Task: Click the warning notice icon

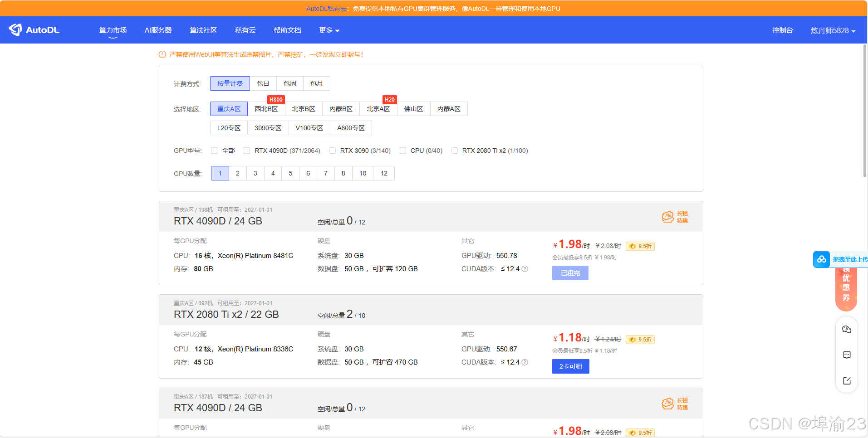Action: pyautogui.click(x=162, y=54)
